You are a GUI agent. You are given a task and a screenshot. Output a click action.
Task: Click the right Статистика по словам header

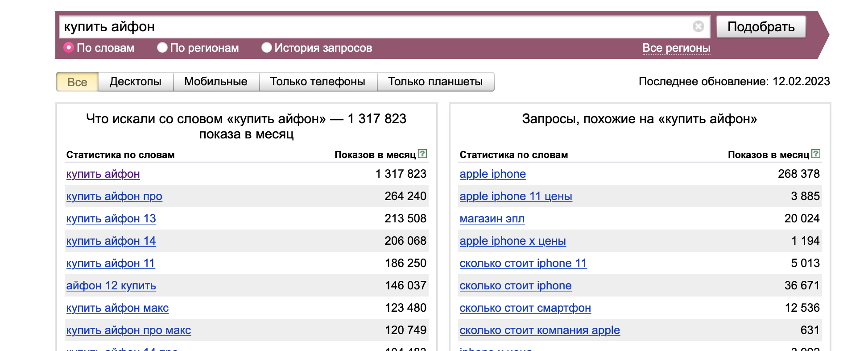(x=514, y=155)
